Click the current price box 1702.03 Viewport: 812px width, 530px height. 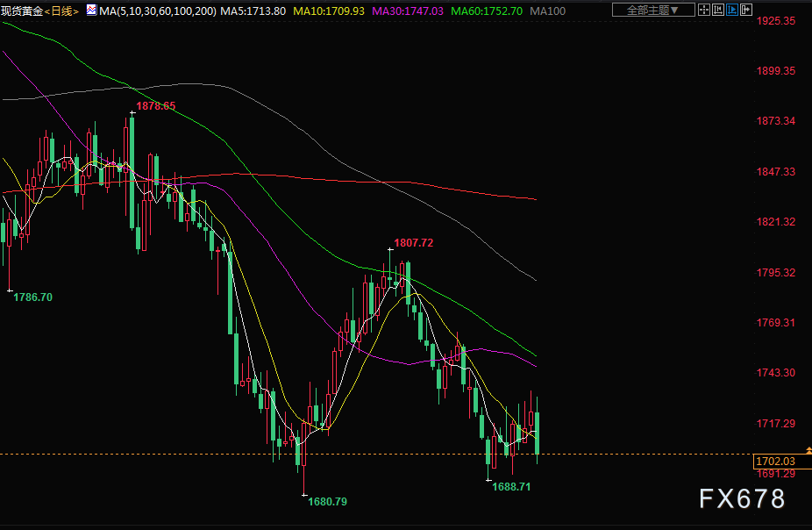[774, 461]
